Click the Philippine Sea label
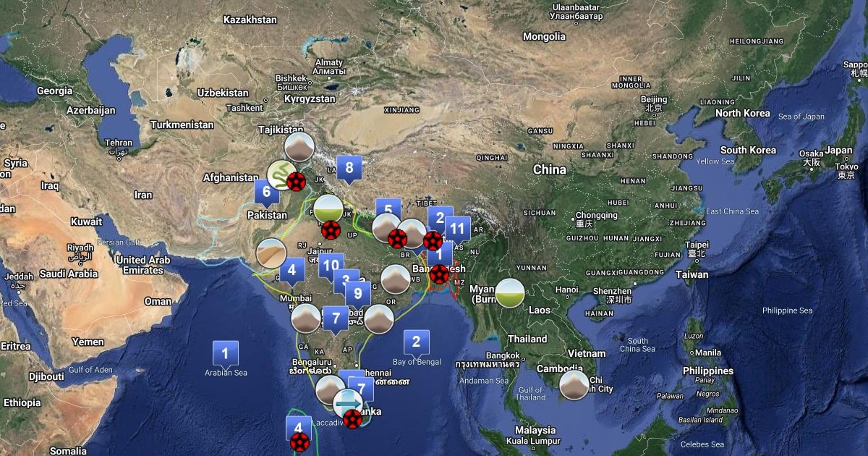The width and height of the screenshot is (868, 456). pyautogui.click(x=788, y=311)
